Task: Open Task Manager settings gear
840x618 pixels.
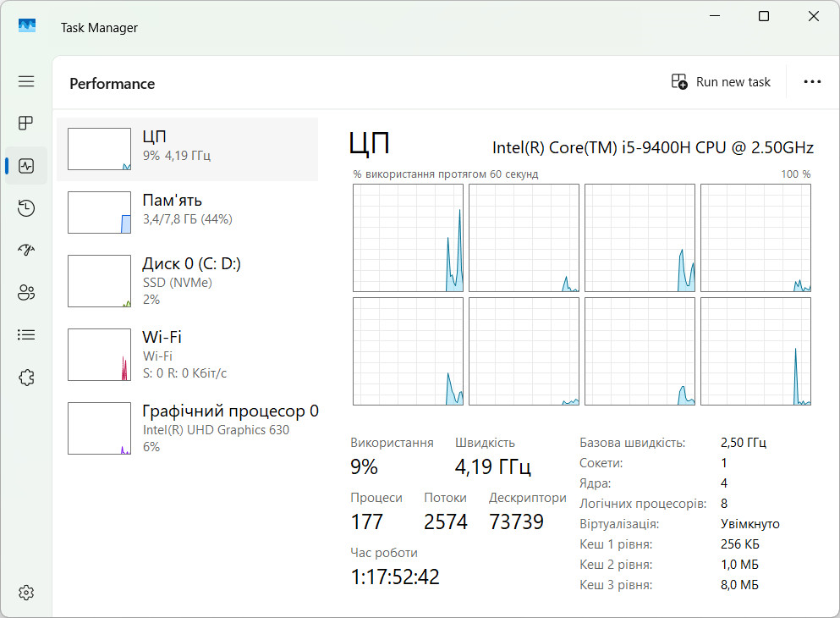Action: pyautogui.click(x=26, y=592)
